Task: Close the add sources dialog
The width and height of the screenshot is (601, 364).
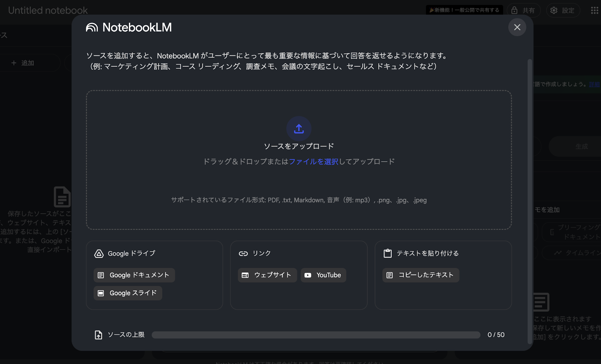Action: coord(517,27)
